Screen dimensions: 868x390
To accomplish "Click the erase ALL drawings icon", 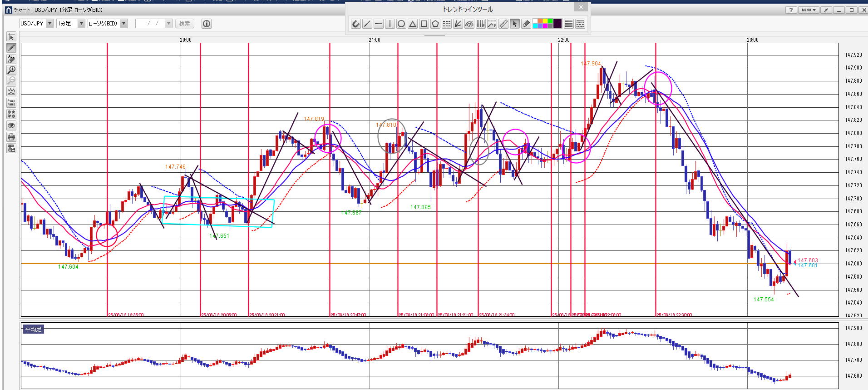I will click(x=11, y=59).
